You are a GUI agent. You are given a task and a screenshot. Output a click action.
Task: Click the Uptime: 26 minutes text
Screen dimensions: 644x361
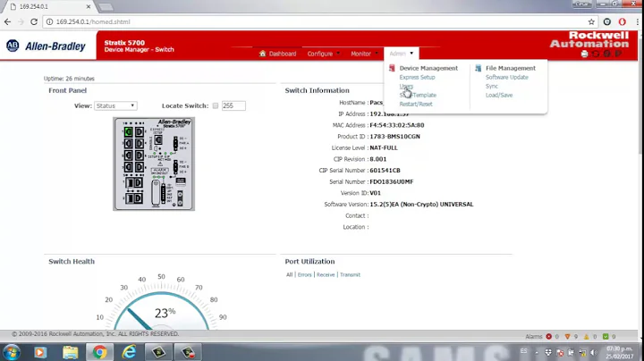pos(69,79)
